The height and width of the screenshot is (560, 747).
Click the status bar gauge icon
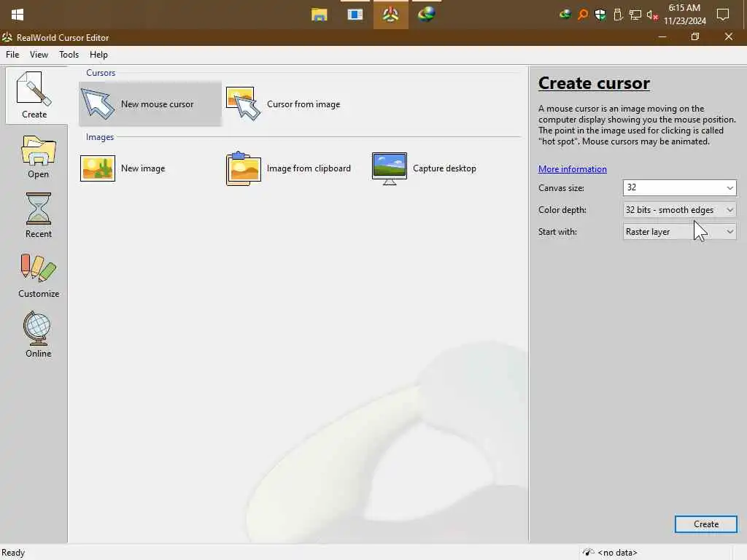tap(589, 553)
